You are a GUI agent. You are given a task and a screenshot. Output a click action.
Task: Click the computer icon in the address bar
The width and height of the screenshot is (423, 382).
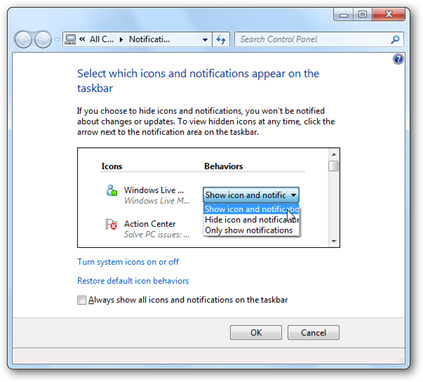70,39
